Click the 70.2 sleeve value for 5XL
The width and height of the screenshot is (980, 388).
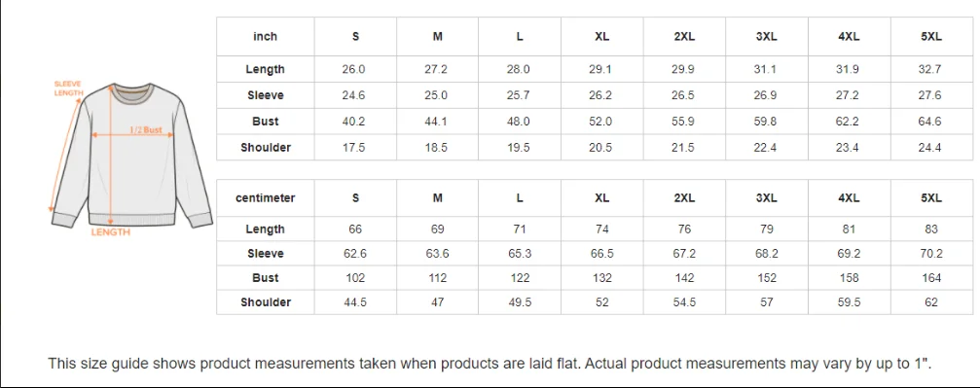pos(931,253)
